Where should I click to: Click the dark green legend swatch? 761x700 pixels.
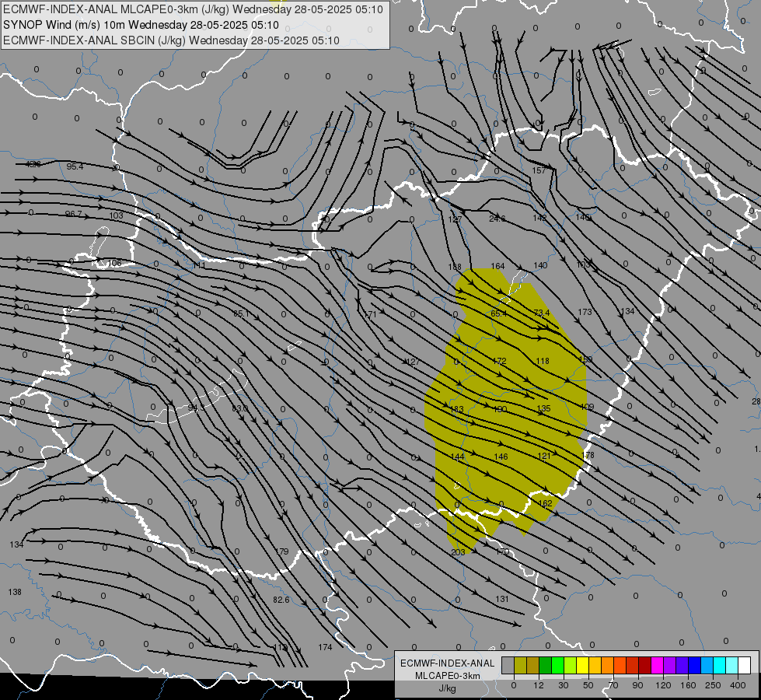pos(546,665)
